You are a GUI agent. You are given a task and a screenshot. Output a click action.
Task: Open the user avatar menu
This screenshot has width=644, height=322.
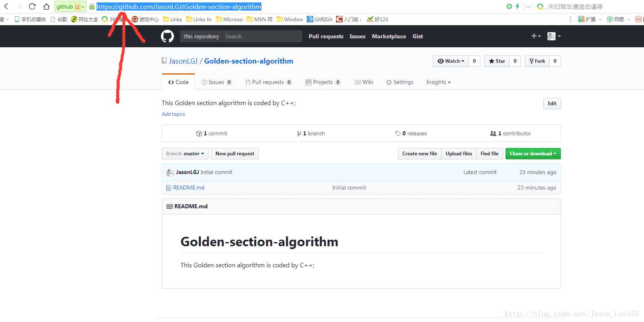[x=554, y=36]
